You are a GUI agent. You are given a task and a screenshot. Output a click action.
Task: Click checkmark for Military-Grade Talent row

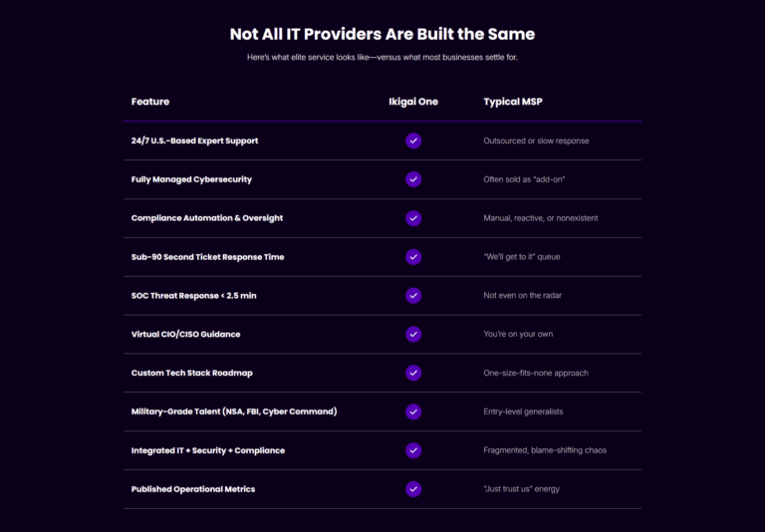click(413, 411)
